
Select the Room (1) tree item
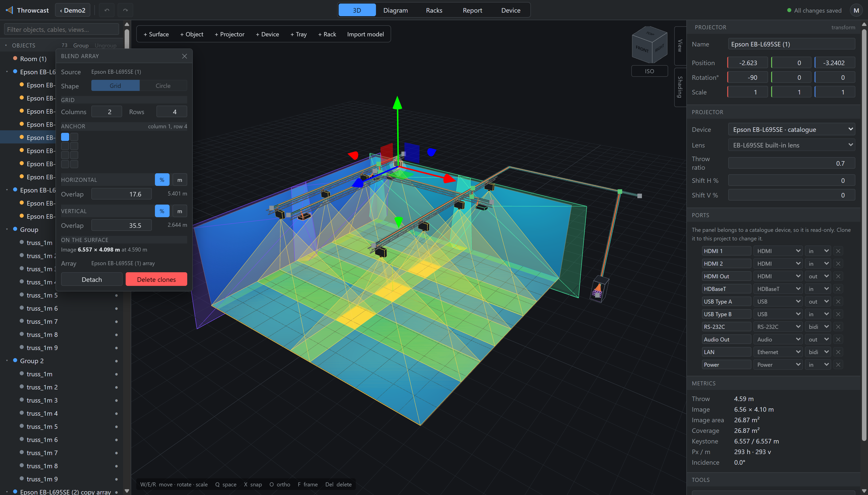[x=33, y=59]
